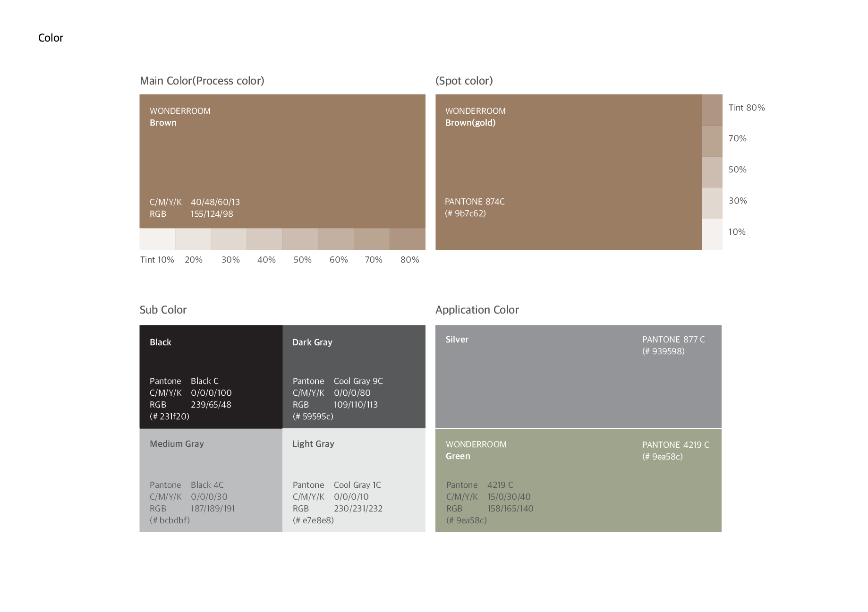Click the Pantone value 'Cool Gray 1C'

click(x=357, y=485)
